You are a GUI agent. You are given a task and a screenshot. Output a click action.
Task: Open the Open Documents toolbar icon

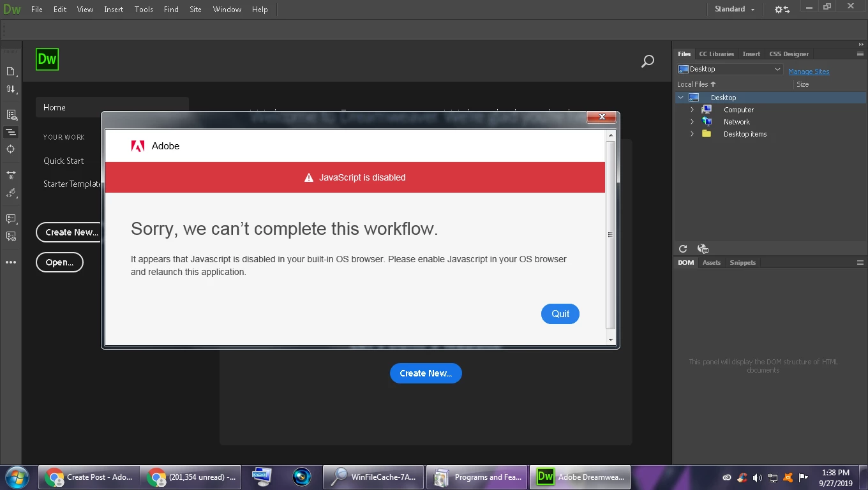coord(11,71)
